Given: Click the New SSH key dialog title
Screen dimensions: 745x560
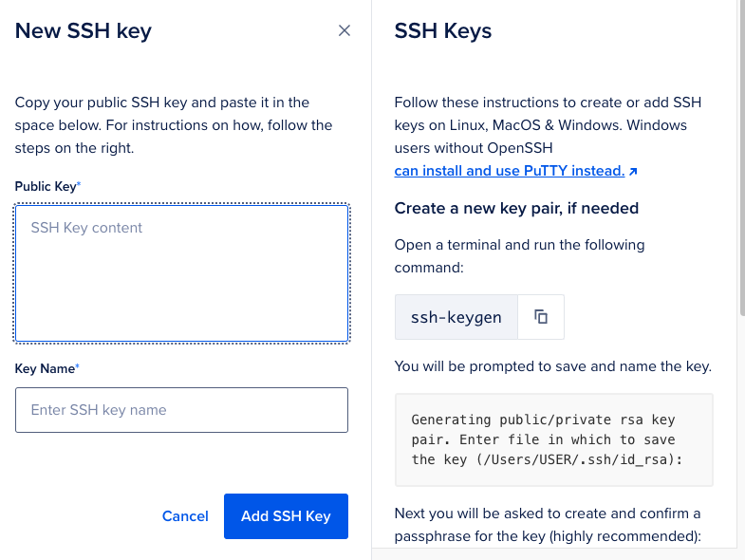Looking at the screenshot, I should click(x=84, y=31).
